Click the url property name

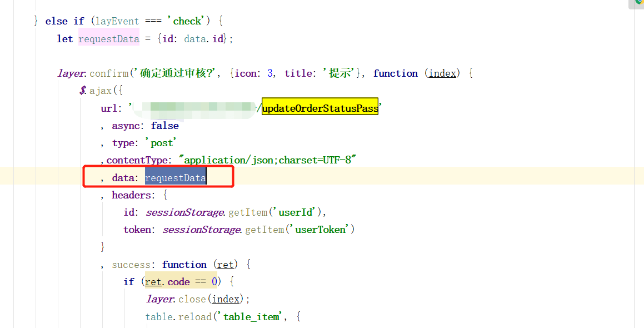[x=109, y=108]
